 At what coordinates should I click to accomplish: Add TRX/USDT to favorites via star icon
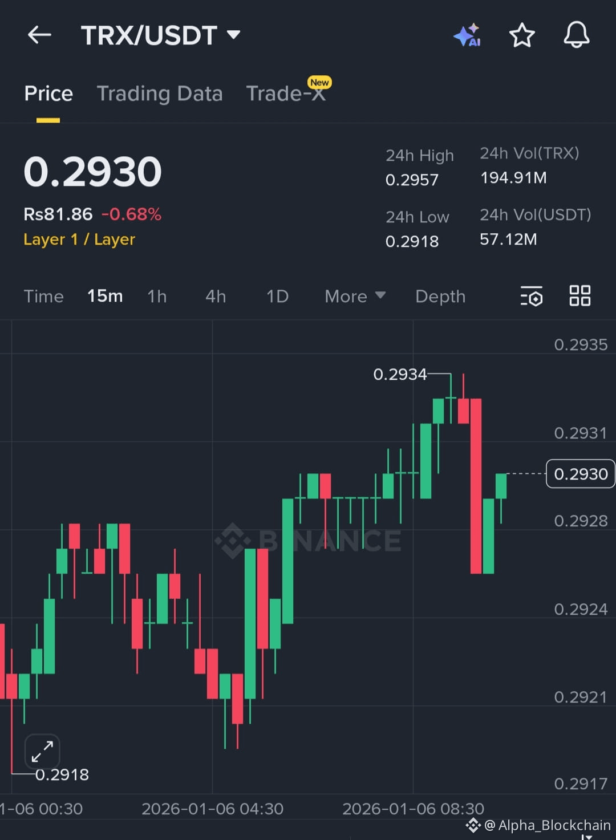click(521, 34)
